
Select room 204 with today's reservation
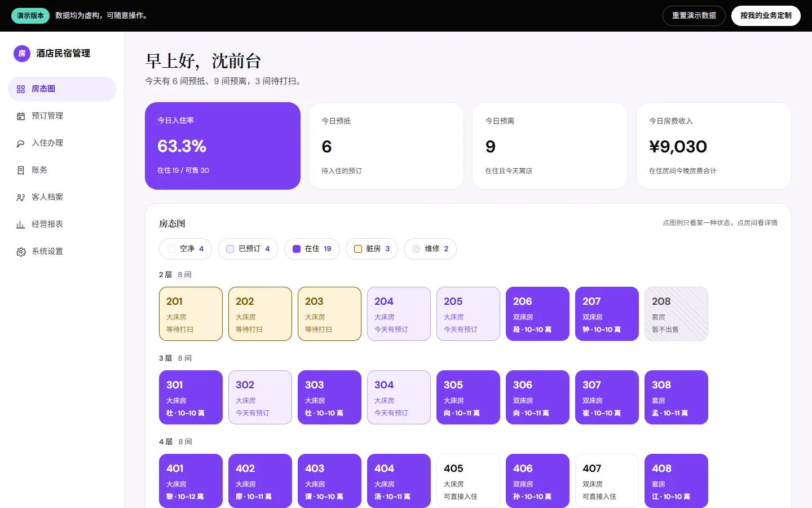[399, 314]
